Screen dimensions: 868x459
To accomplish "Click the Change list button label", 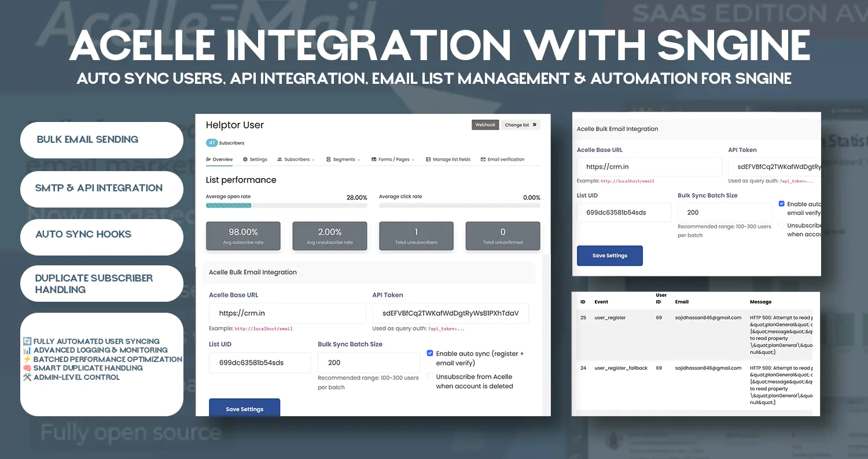I will 517,125.
